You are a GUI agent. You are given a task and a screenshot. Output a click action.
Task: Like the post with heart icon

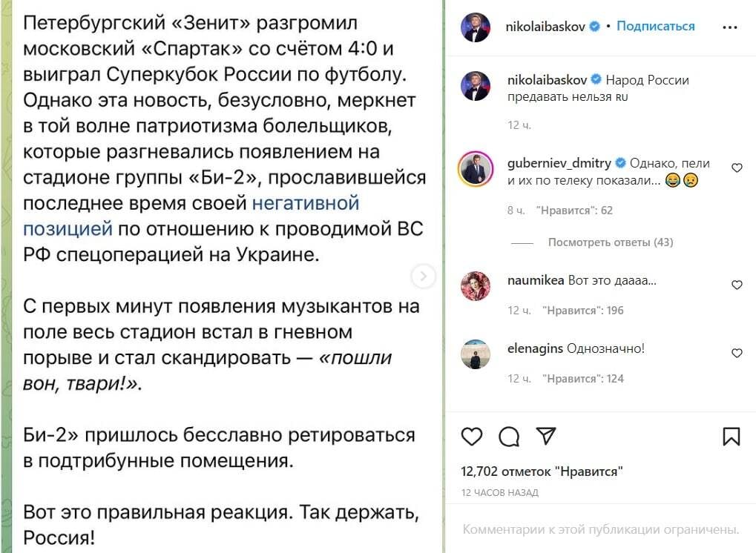[472, 437]
